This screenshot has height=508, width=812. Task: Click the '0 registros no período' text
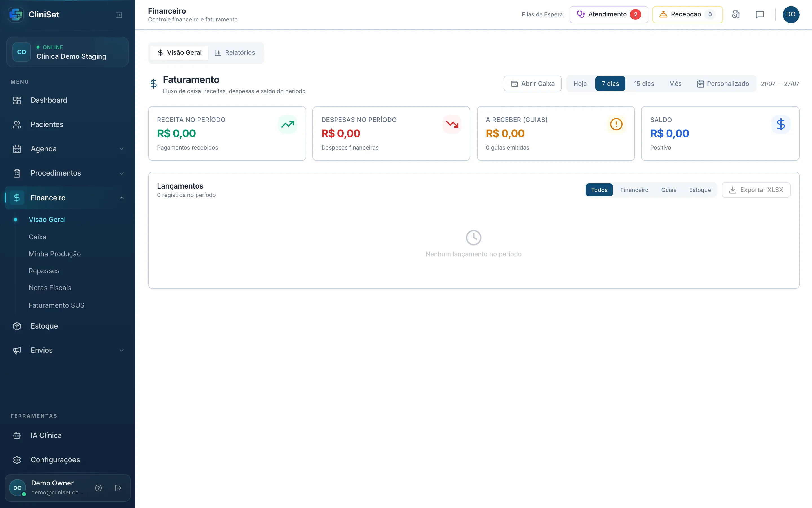click(x=186, y=195)
